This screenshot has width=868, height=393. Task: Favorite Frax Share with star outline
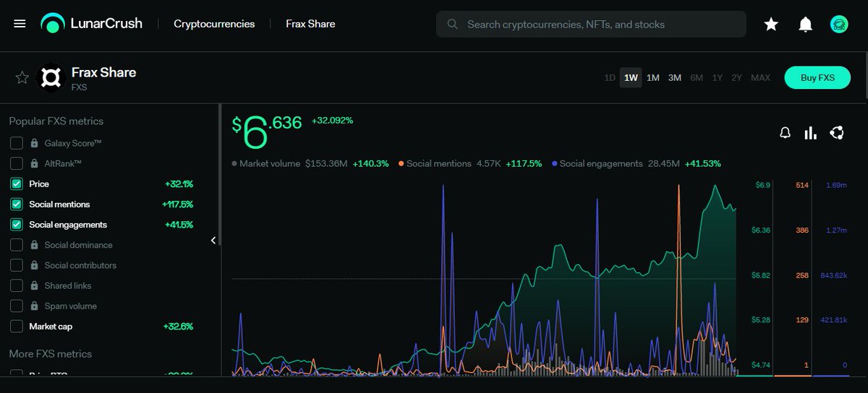coord(22,77)
